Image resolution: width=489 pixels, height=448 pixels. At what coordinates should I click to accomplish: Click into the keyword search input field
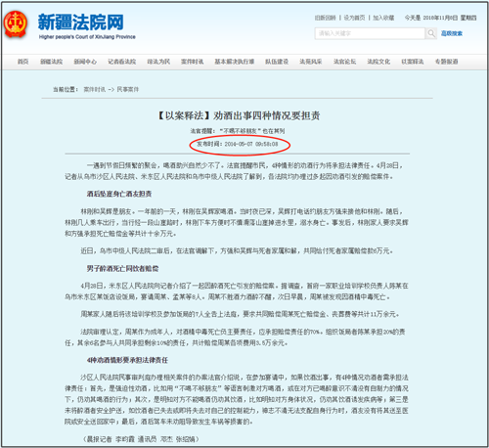pos(370,33)
